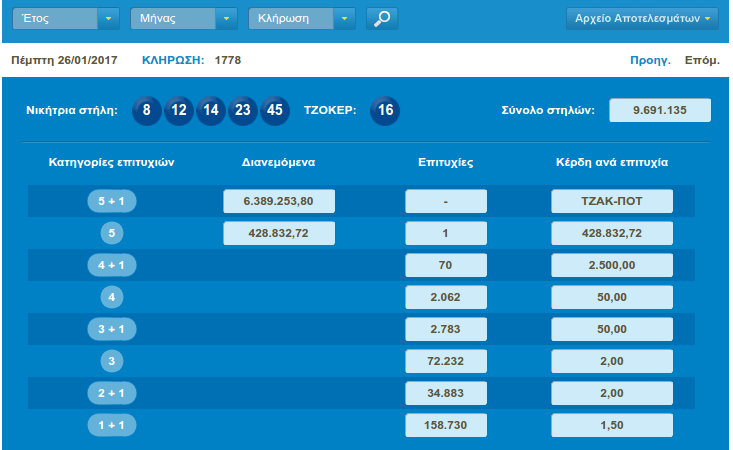Select the 3 + 1 category badge
This screenshot has width=733, height=450.
(x=112, y=329)
